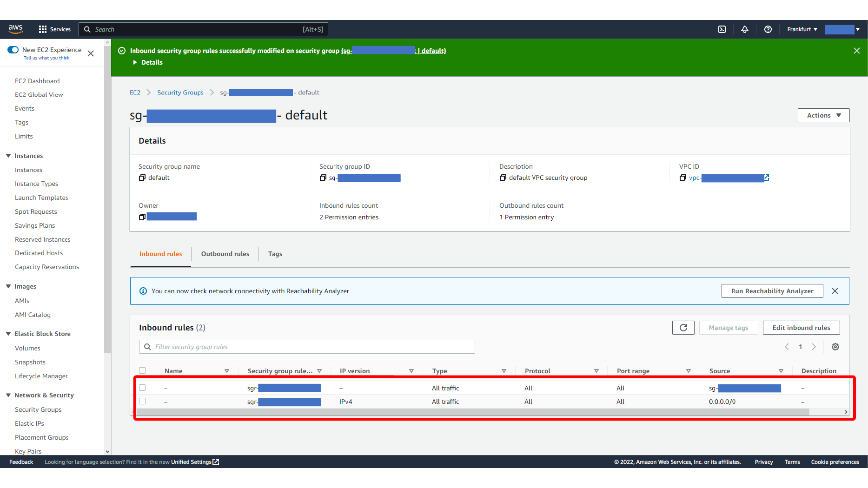868x488 pixels.
Task: Click horizontal scrollbar of rules table
Action: click(472, 412)
